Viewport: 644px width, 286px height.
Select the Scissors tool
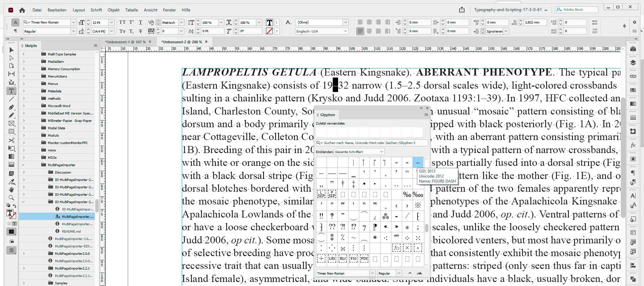(x=11, y=140)
